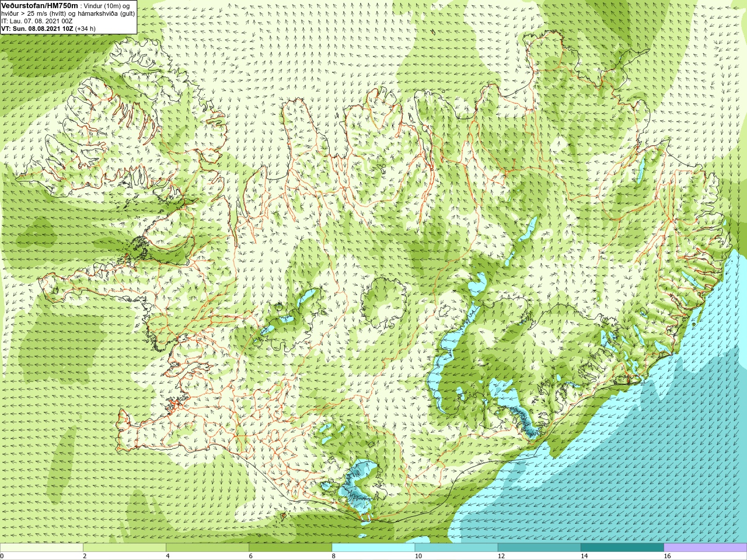Click the 'Veðurstofan/HM750m' title text
This screenshot has height=560, width=747.
click(x=40, y=5)
